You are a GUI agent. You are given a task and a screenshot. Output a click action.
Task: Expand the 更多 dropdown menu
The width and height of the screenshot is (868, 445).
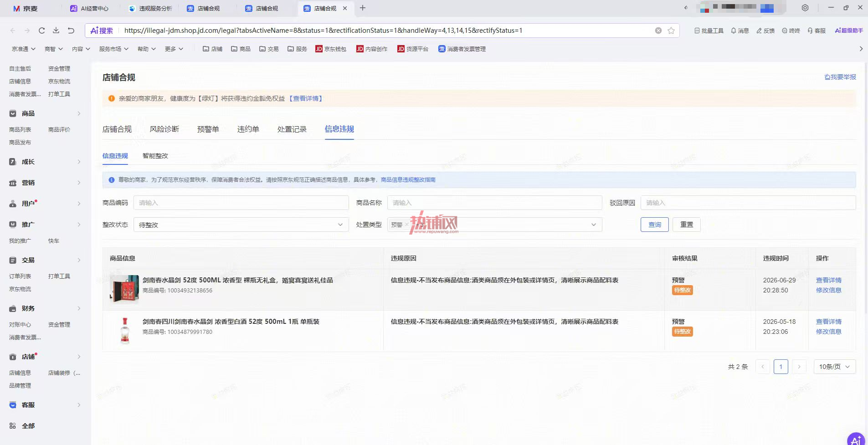point(174,49)
